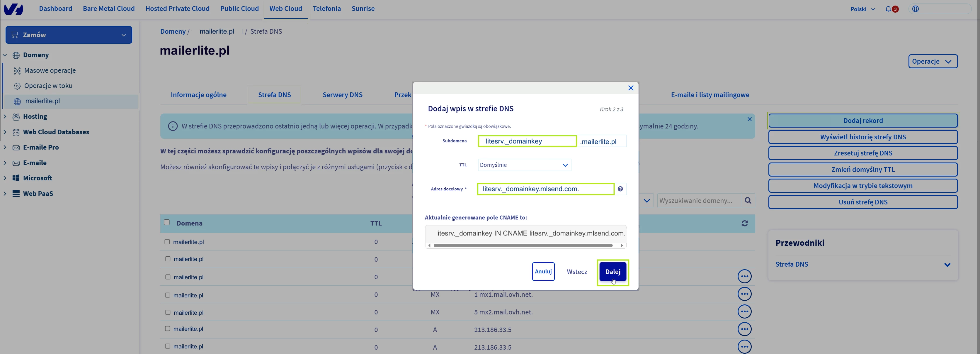Switch to the Serwery DNS tab
This screenshot has height=354, width=980.
[342, 95]
